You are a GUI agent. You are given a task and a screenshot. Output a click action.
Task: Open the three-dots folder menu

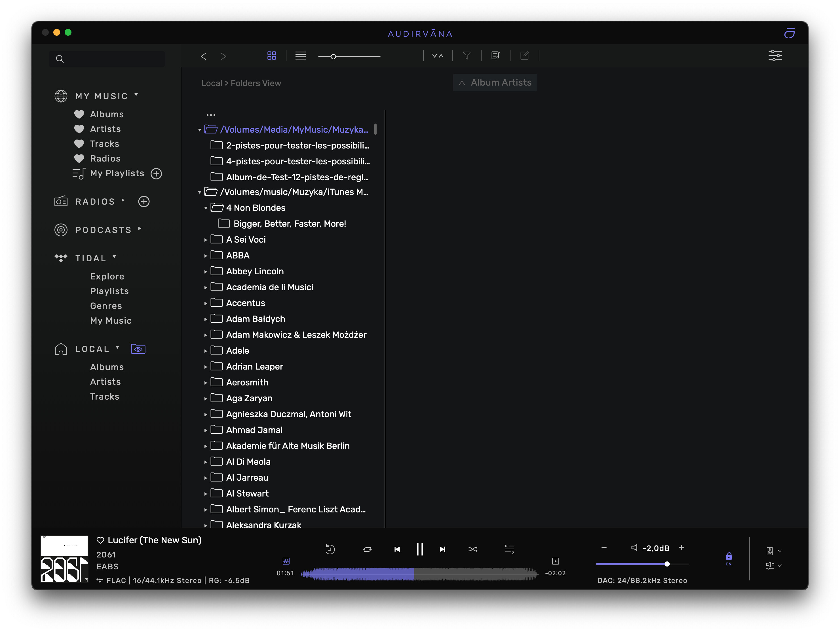pyautogui.click(x=211, y=114)
